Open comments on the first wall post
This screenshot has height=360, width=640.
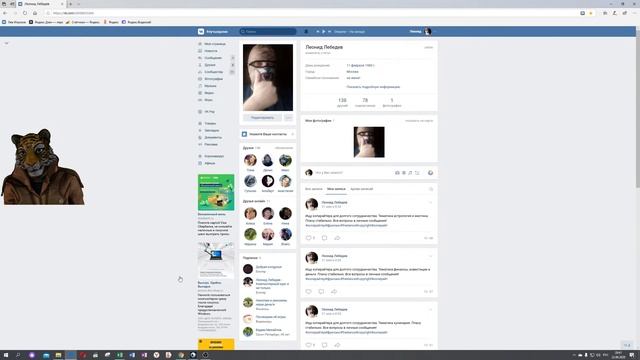click(x=324, y=238)
